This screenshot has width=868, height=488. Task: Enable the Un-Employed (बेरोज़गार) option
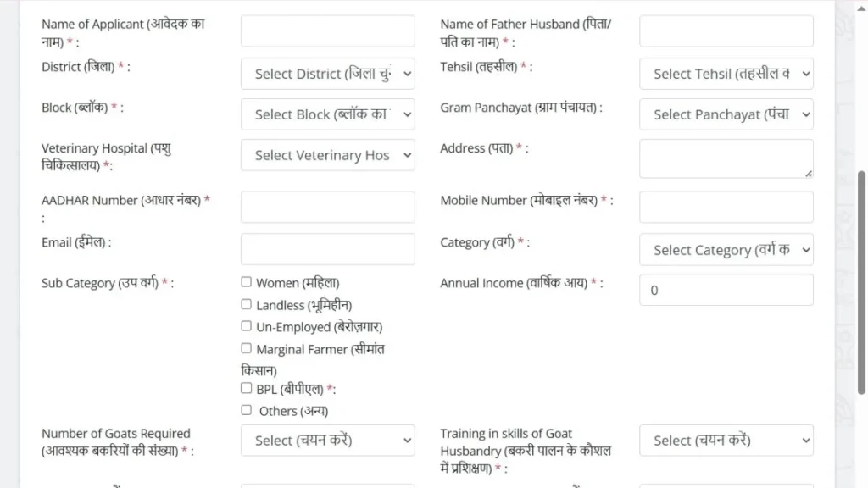pos(247,326)
